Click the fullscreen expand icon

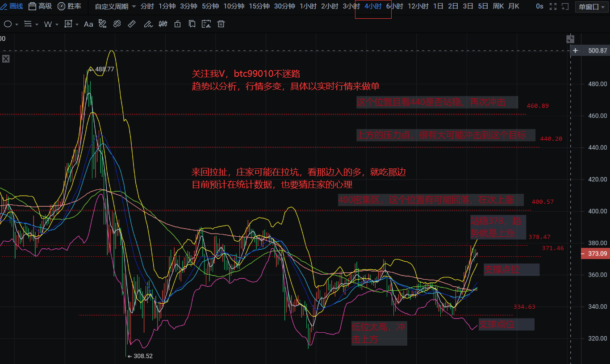pos(554,7)
